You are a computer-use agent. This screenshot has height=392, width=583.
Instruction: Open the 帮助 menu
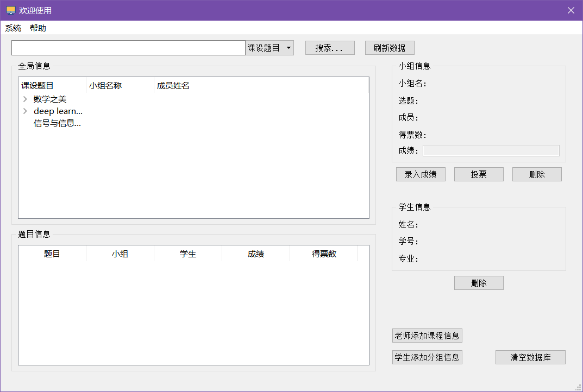[x=38, y=28]
